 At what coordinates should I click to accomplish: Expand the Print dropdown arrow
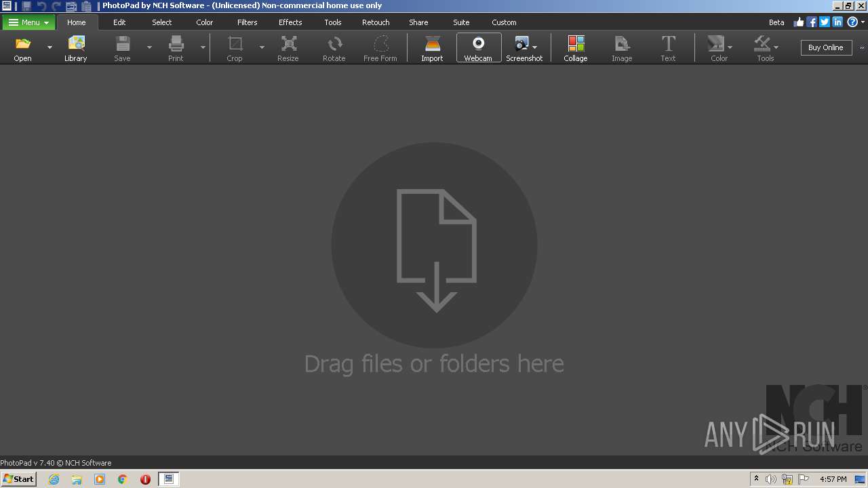click(203, 47)
